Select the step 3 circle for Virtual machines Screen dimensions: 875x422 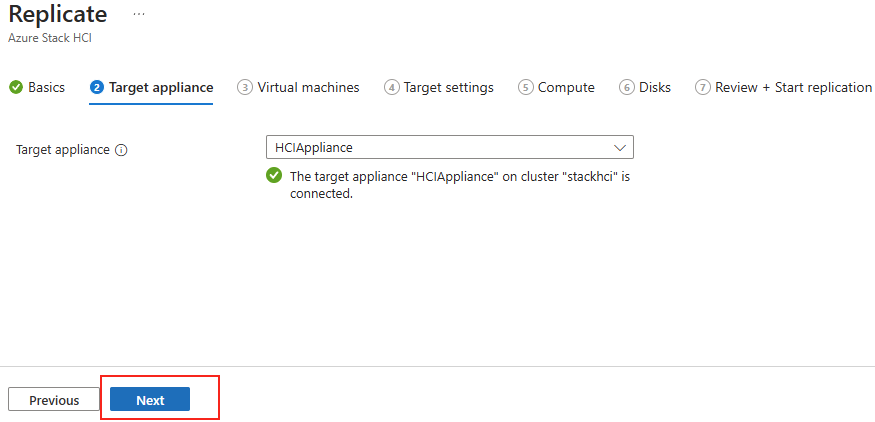[x=244, y=88]
